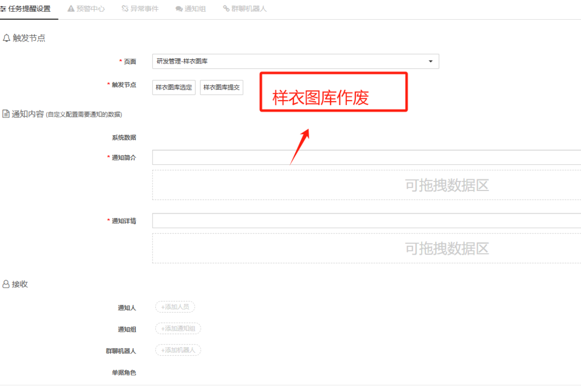Focus the 通知详情 input field
The width and height of the screenshot is (581, 392).
pyautogui.click(x=366, y=221)
